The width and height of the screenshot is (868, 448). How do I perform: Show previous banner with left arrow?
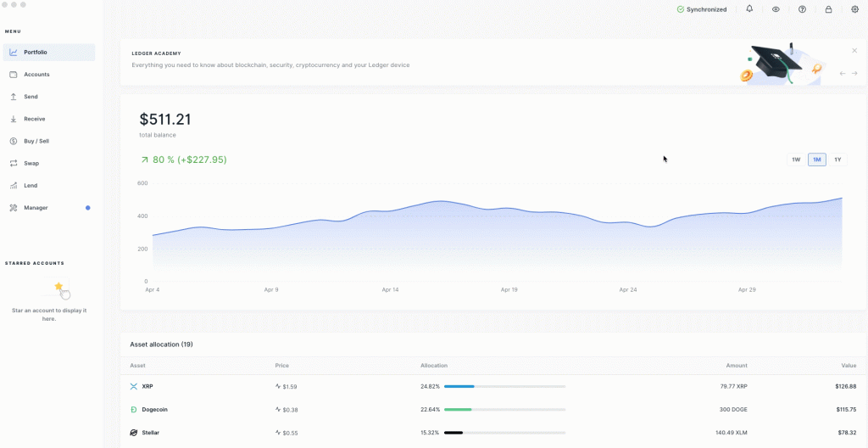click(x=843, y=73)
